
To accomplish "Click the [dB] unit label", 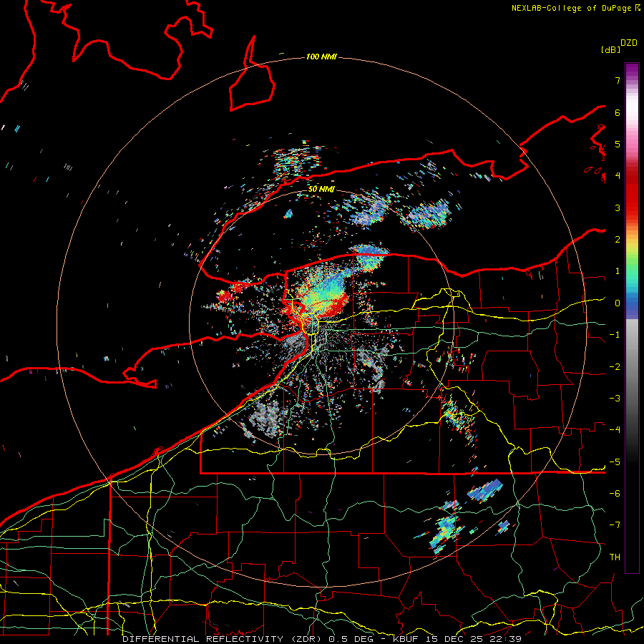I will pyautogui.click(x=610, y=49).
